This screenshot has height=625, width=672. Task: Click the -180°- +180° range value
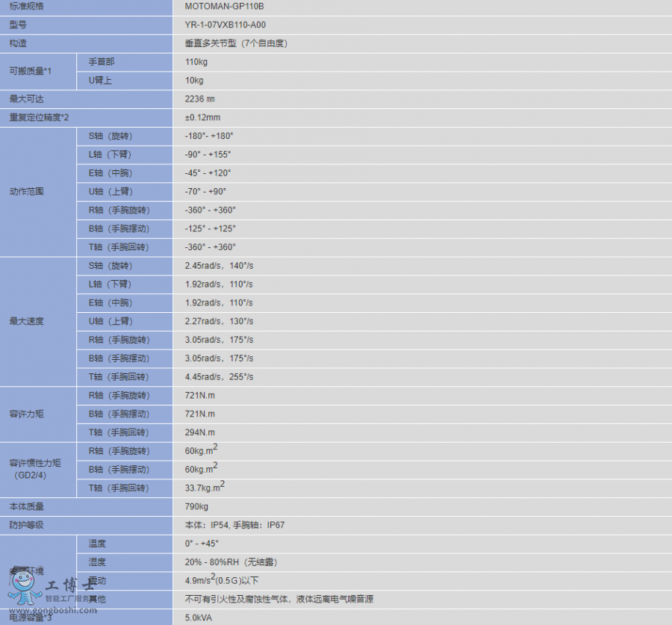[x=209, y=136]
